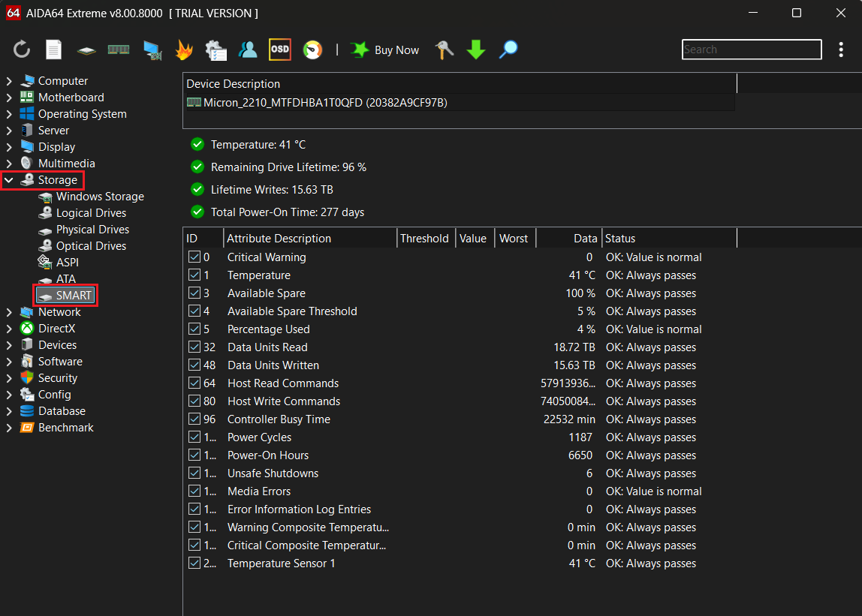Click inside the Search input field
This screenshot has height=616, width=862.
[x=751, y=50]
